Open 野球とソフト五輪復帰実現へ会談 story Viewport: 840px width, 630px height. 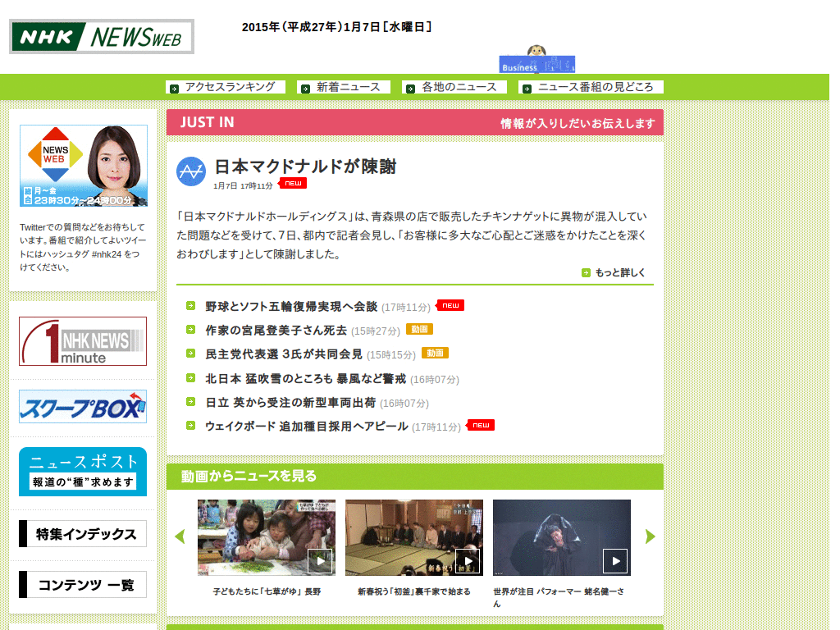[291, 307]
